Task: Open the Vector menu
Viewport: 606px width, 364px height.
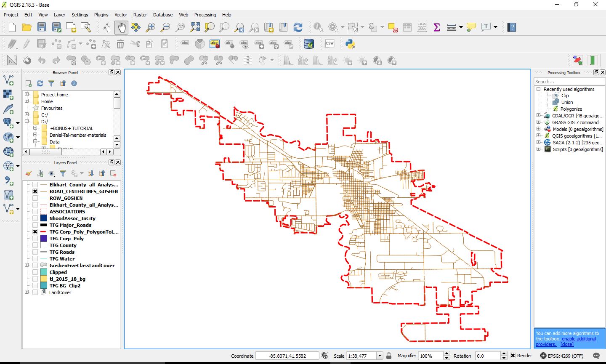Action: [x=121, y=15]
